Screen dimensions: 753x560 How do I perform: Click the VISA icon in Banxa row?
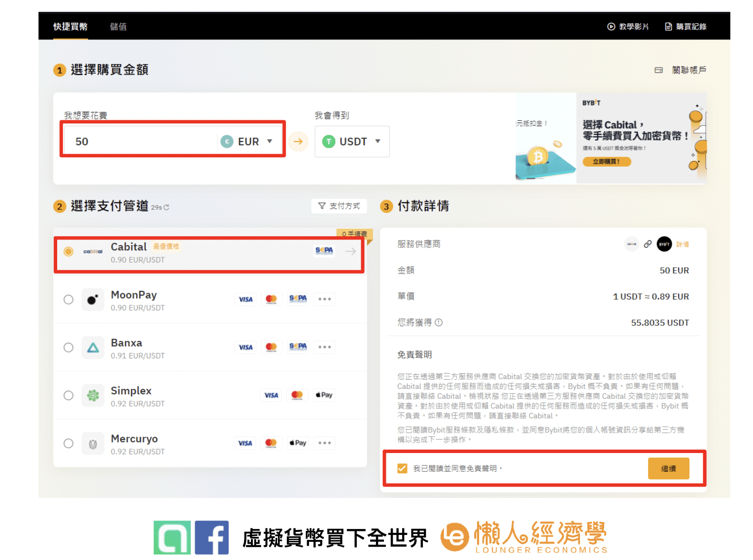pyautogui.click(x=245, y=347)
